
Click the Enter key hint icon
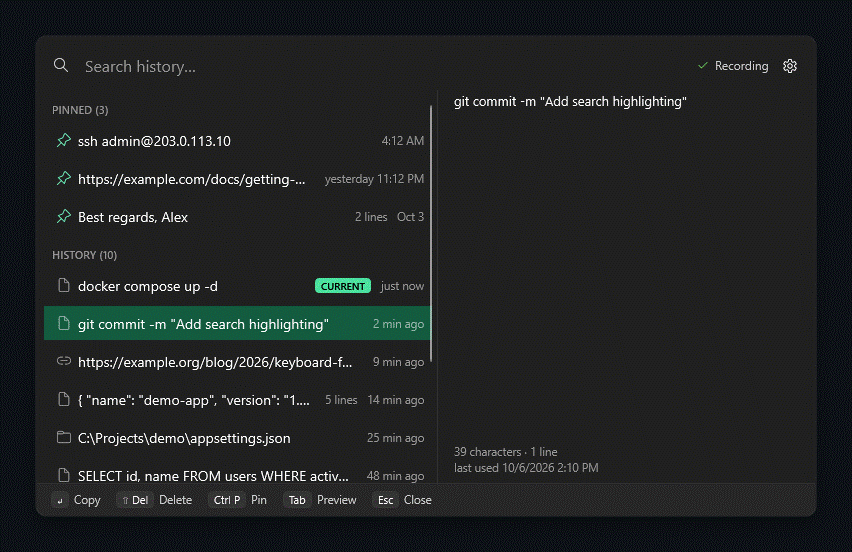coord(60,500)
